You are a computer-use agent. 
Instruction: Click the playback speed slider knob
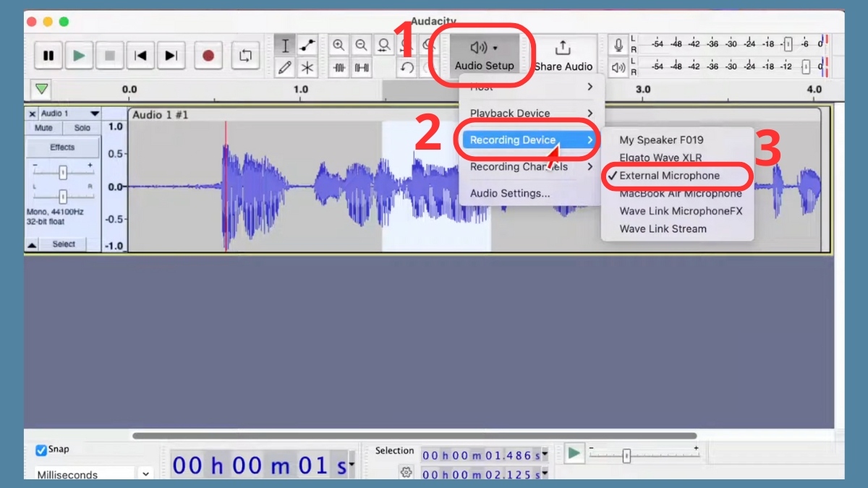coord(626,456)
